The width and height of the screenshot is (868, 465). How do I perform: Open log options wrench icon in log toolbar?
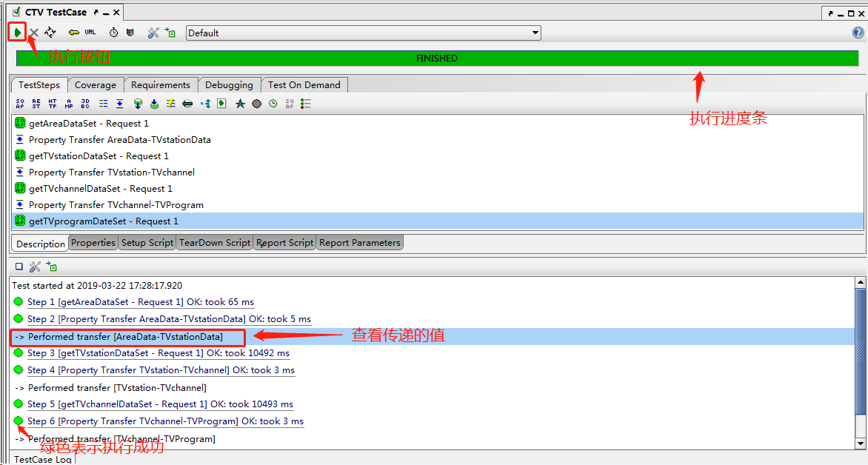(x=35, y=267)
